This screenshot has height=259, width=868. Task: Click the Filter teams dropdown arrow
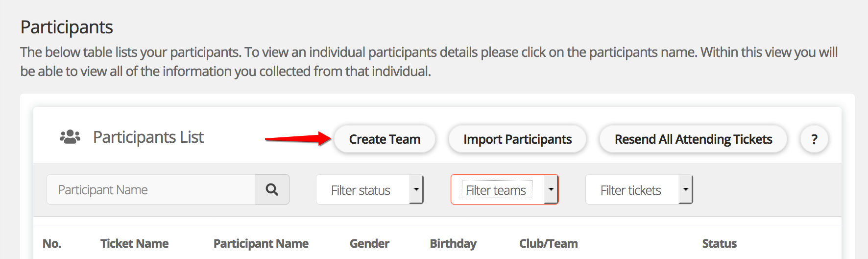point(551,189)
